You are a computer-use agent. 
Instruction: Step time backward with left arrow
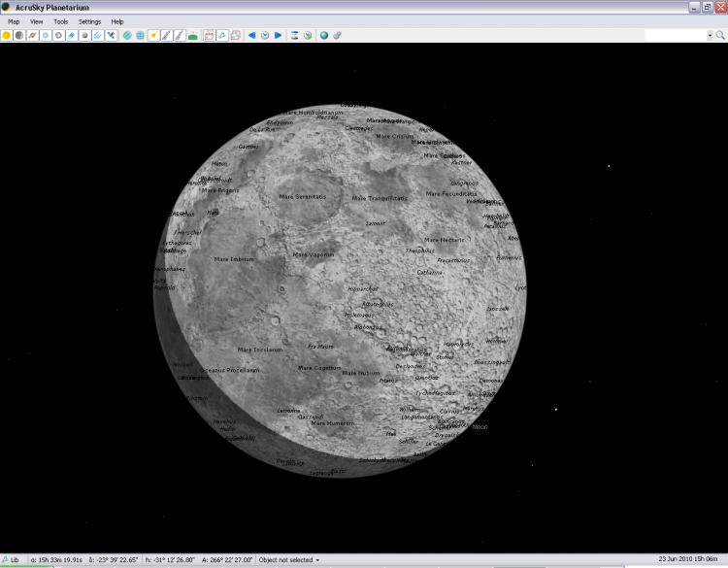[251, 35]
